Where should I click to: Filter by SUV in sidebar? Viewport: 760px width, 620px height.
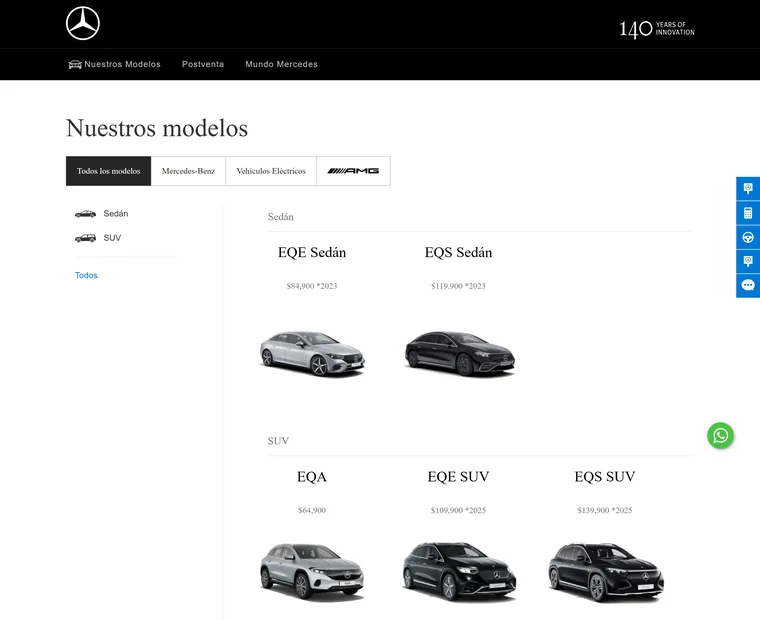(112, 238)
